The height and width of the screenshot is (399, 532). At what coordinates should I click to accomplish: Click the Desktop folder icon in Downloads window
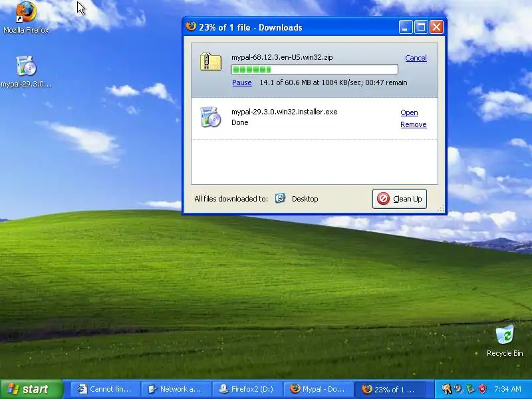280,198
